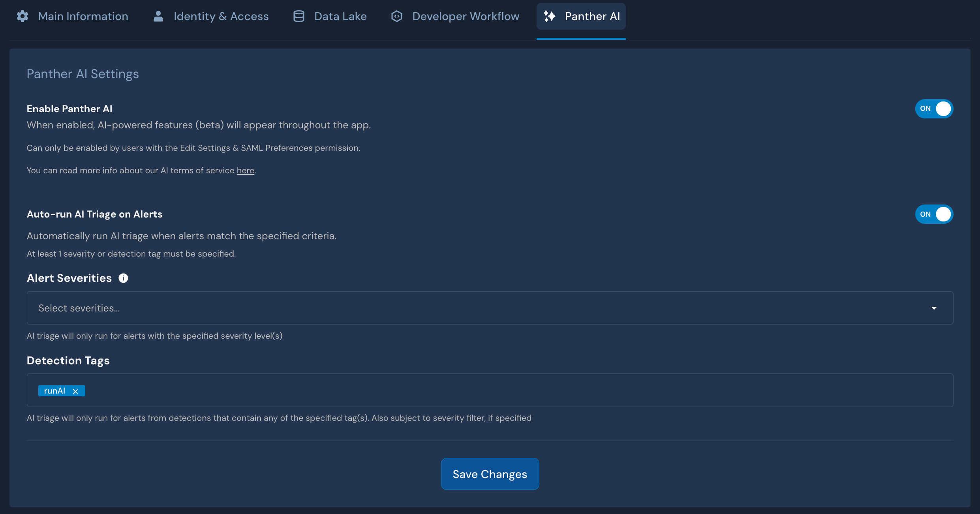Open the Select severities dropdown
Viewport: 980px width, 514px height.
point(490,308)
